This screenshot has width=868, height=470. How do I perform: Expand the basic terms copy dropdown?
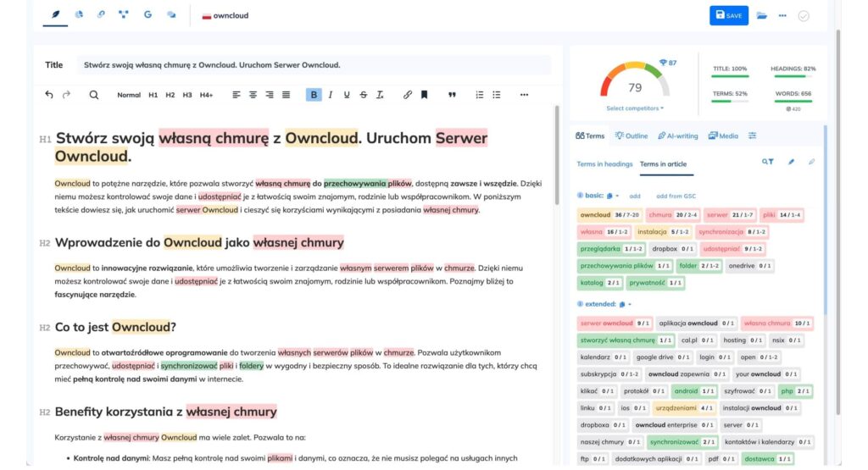(613, 196)
